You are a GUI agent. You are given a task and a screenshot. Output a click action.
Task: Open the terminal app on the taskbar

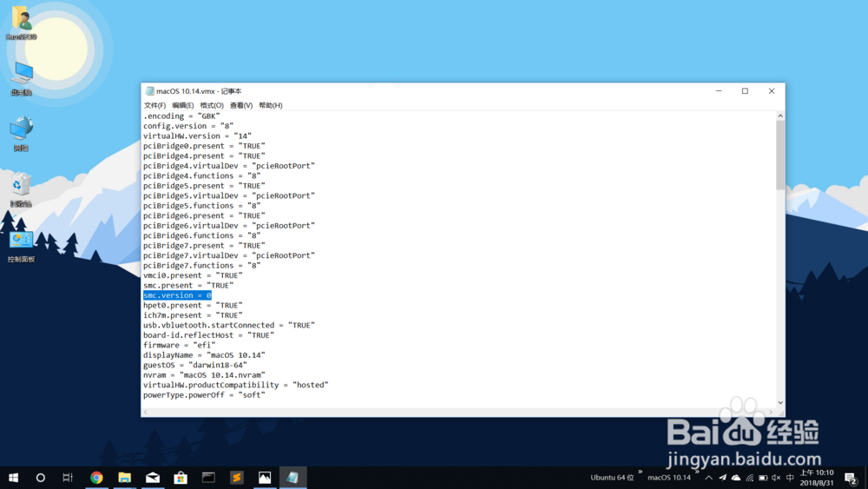pyautogui.click(x=208, y=478)
